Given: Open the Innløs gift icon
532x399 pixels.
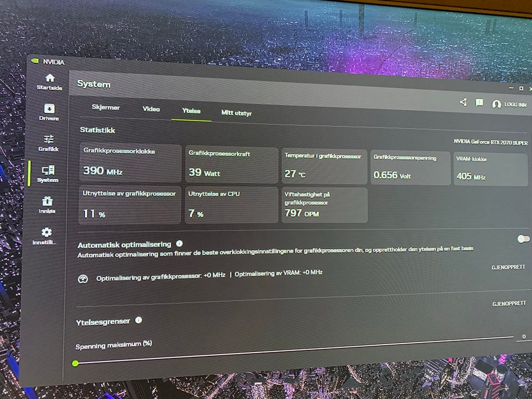Looking at the screenshot, I should pyautogui.click(x=47, y=201).
